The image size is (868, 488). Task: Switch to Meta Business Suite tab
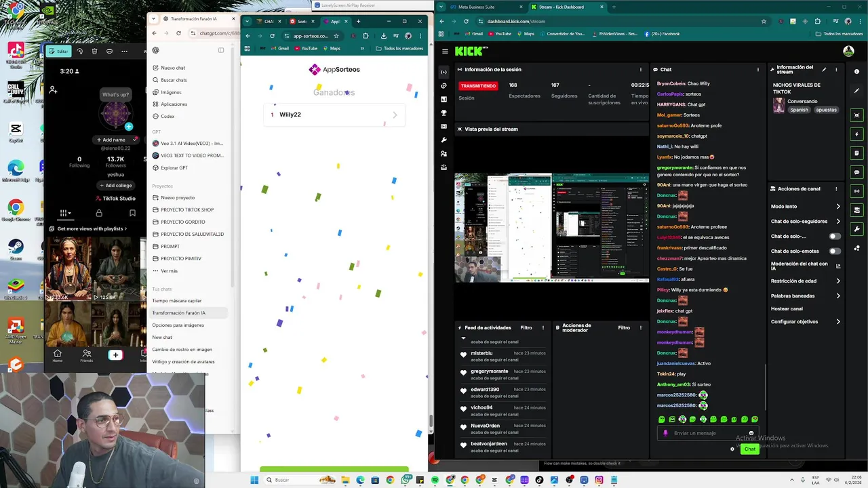(x=481, y=7)
